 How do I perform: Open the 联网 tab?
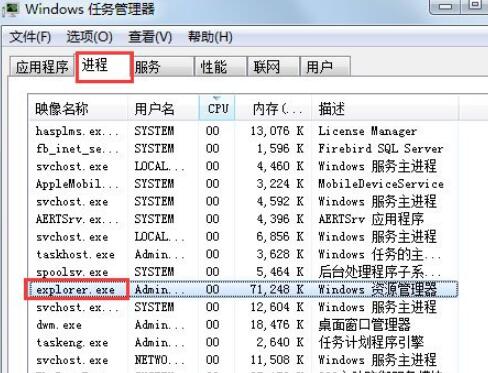[x=273, y=67]
